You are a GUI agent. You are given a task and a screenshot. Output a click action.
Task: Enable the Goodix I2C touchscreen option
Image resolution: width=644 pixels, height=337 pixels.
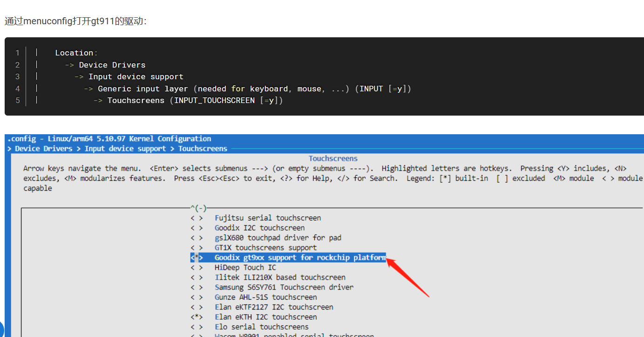click(197, 228)
